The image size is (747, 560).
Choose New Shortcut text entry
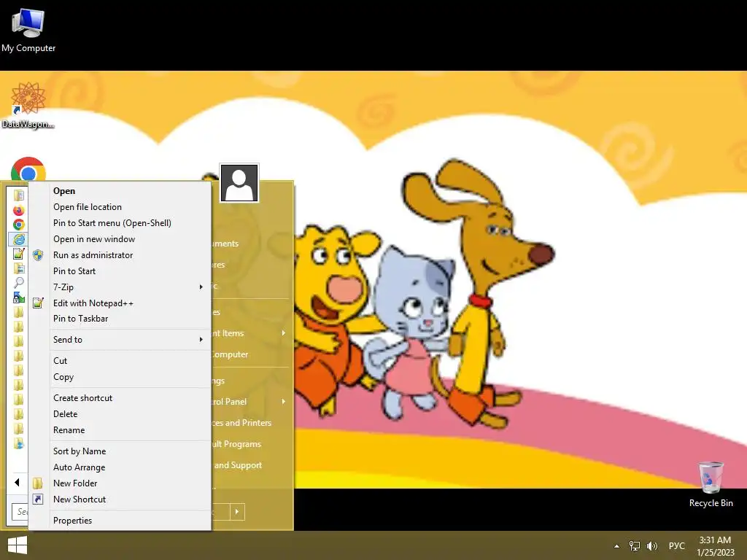[x=80, y=499]
